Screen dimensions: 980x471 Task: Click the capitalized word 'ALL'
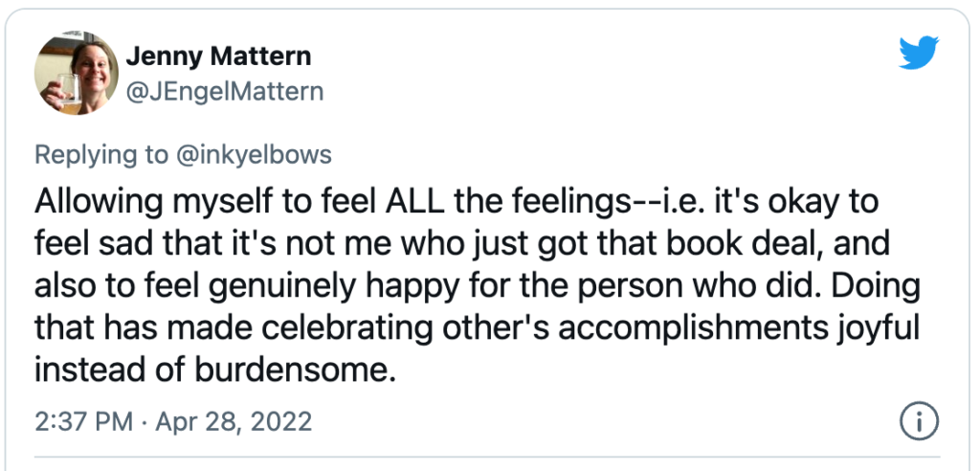click(414, 202)
